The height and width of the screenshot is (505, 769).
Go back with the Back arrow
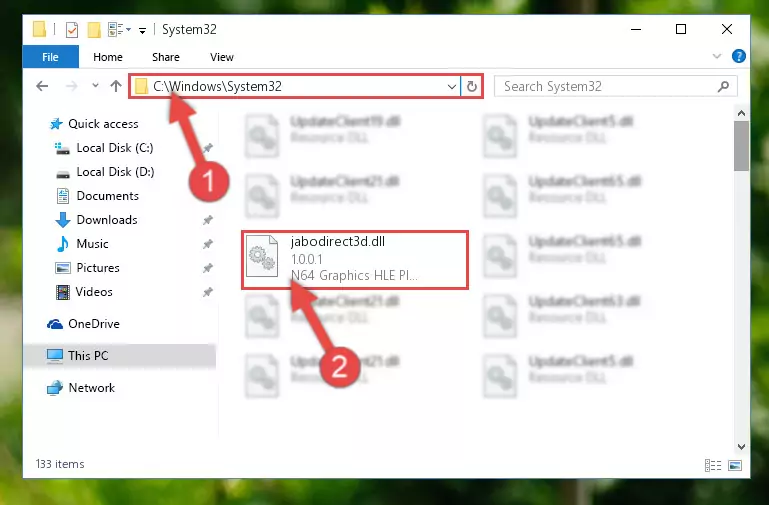click(x=42, y=86)
